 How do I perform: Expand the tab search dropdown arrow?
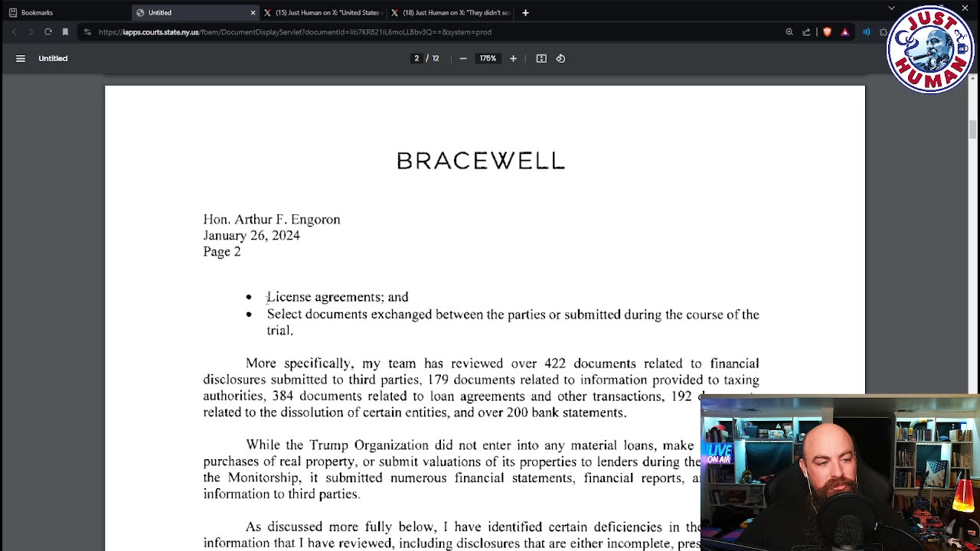pos(891,8)
